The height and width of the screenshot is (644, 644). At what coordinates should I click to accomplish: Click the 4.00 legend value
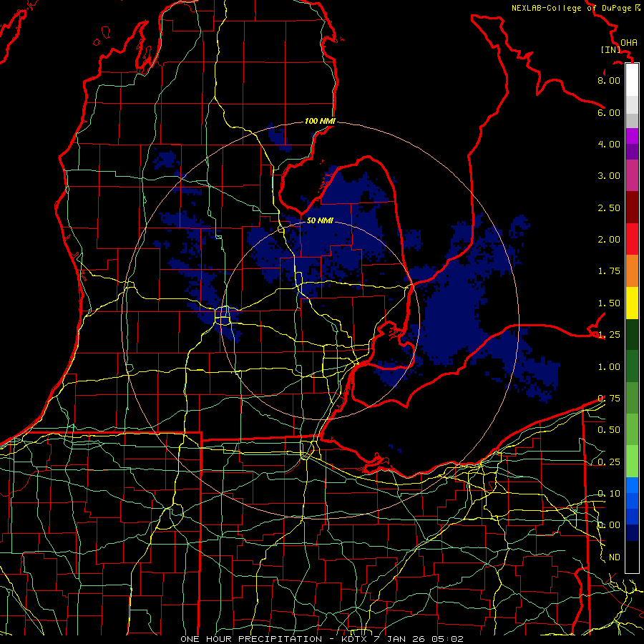(x=609, y=144)
